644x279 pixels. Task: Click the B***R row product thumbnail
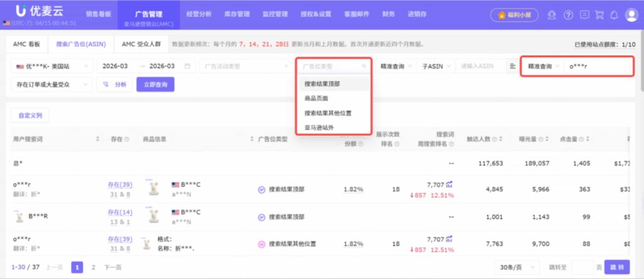click(19, 216)
